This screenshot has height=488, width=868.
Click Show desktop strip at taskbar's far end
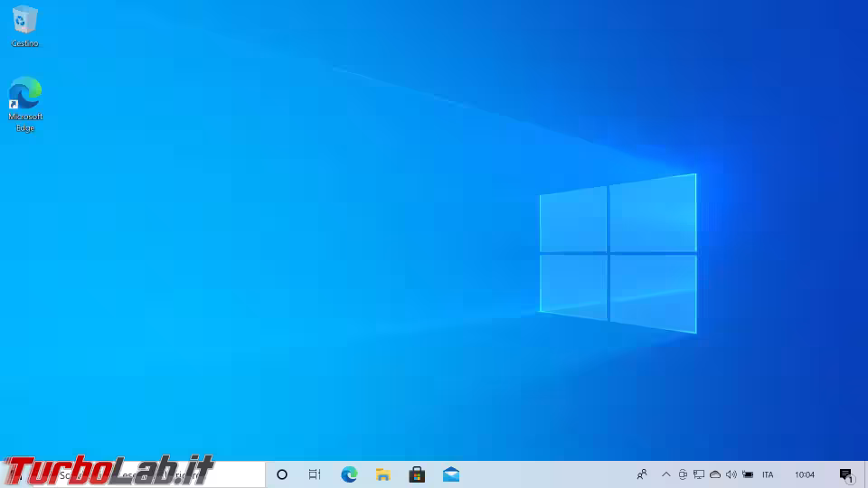click(x=865, y=474)
